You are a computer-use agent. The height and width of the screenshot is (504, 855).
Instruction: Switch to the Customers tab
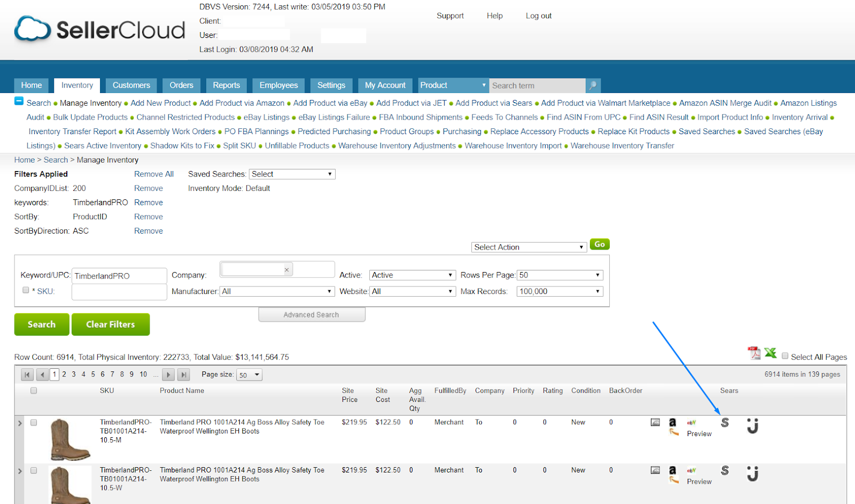click(x=131, y=86)
